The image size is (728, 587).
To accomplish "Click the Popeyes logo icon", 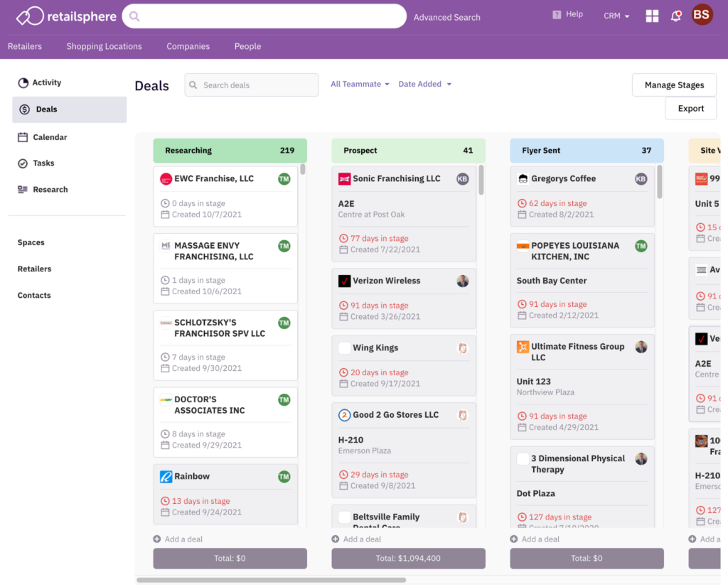I will pyautogui.click(x=523, y=245).
